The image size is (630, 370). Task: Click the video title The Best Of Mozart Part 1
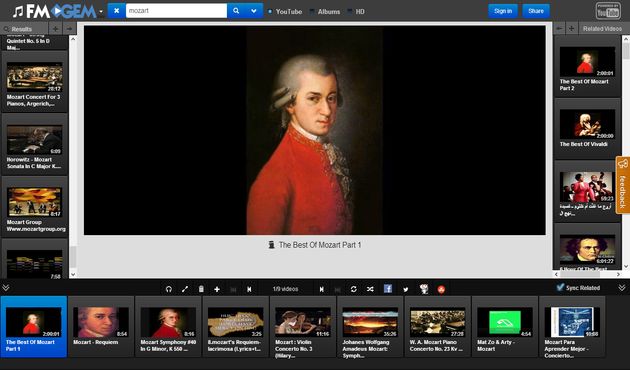click(320, 245)
